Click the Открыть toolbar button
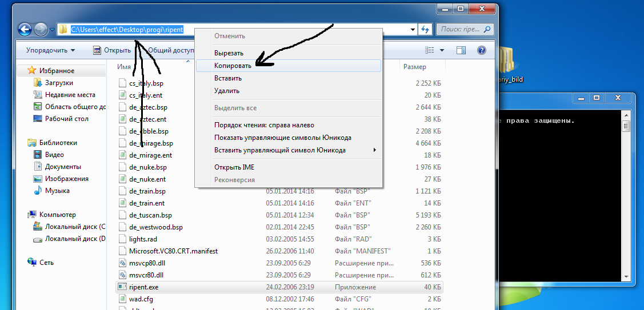 [x=112, y=50]
